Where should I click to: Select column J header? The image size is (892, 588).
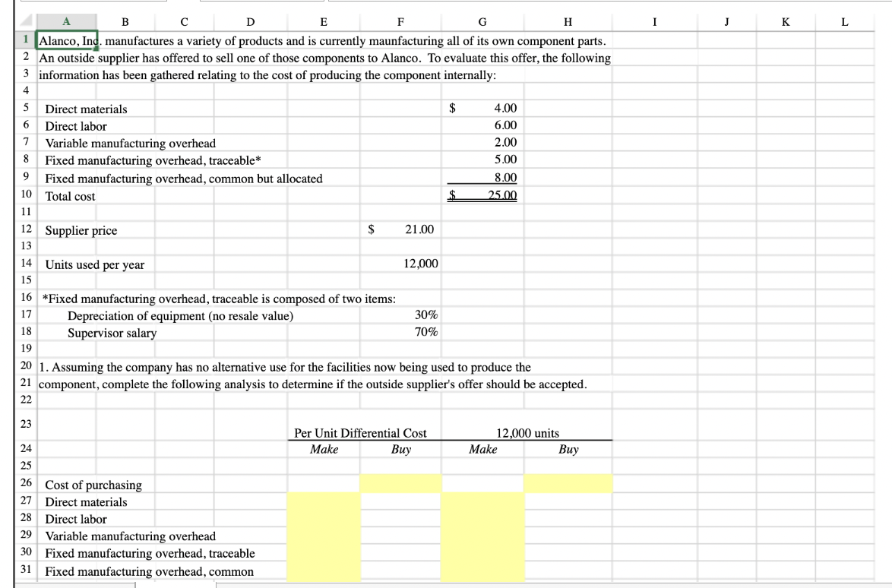[727, 21]
